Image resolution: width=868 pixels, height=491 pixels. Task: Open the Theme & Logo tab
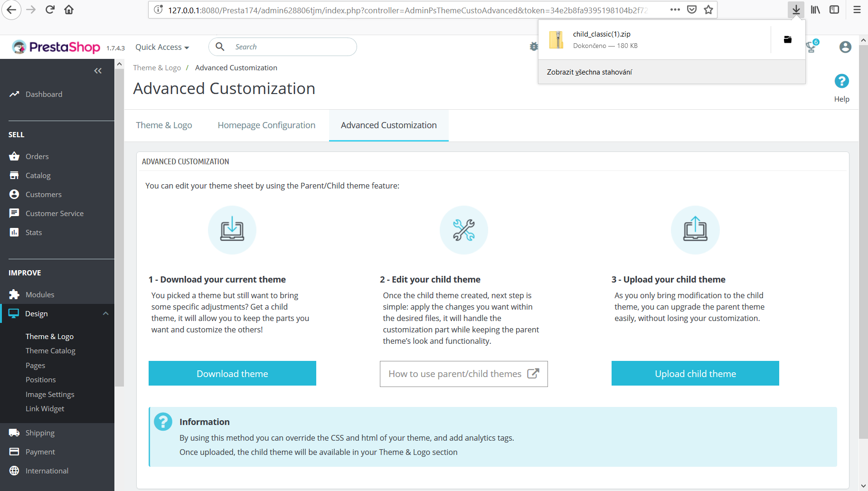[x=164, y=125]
